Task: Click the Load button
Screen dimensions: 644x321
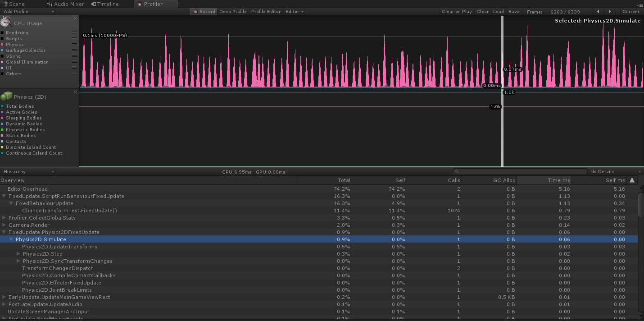Action: (x=499, y=11)
